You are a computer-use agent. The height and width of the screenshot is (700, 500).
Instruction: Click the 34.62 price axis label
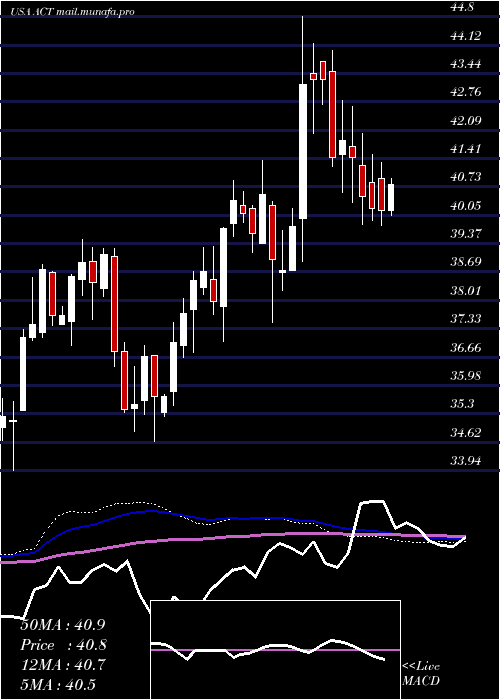click(x=466, y=432)
